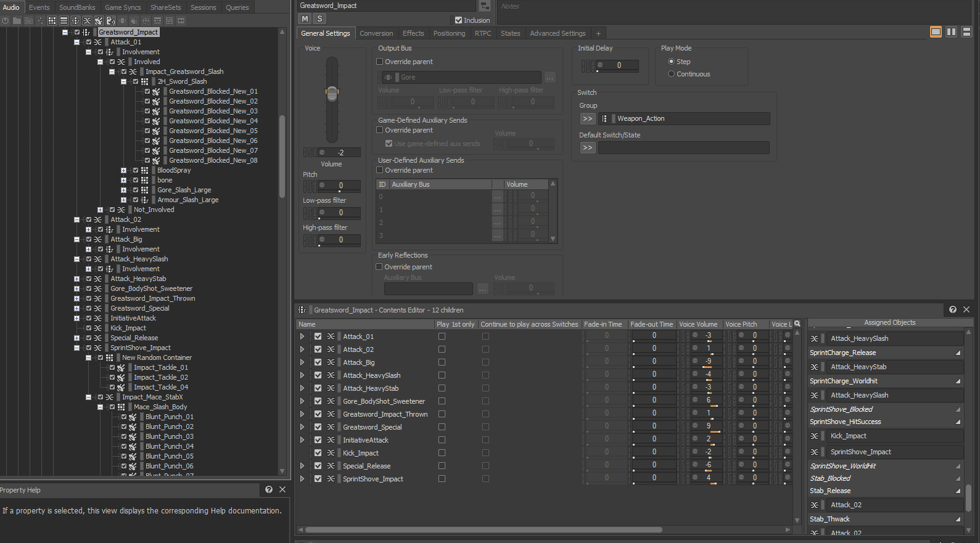Click the Voice Volume fader handle
This screenshot has height=543, width=980.
[332, 93]
